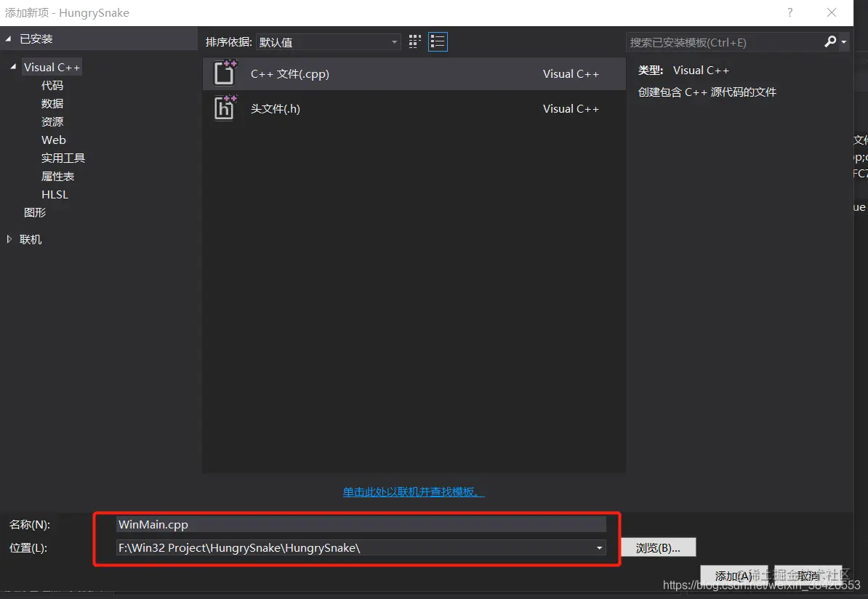The width and height of the screenshot is (868, 599).
Task: Choose C++ 文件(.cpp) template row
Action: [x=414, y=73]
